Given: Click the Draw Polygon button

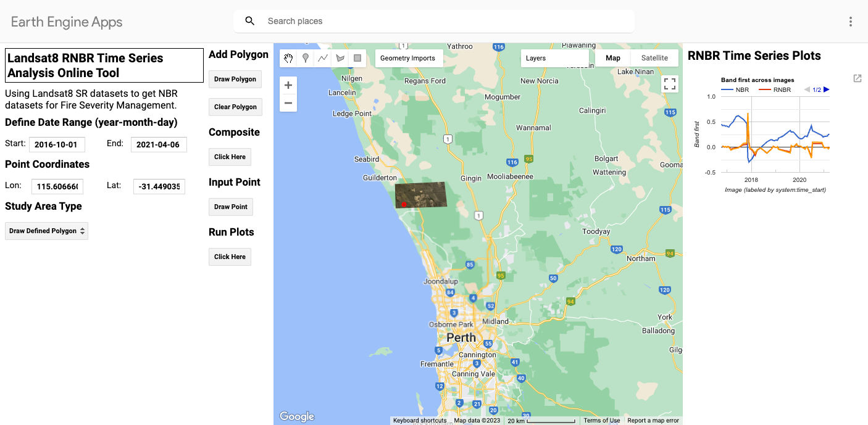Looking at the screenshot, I should pyautogui.click(x=235, y=80).
